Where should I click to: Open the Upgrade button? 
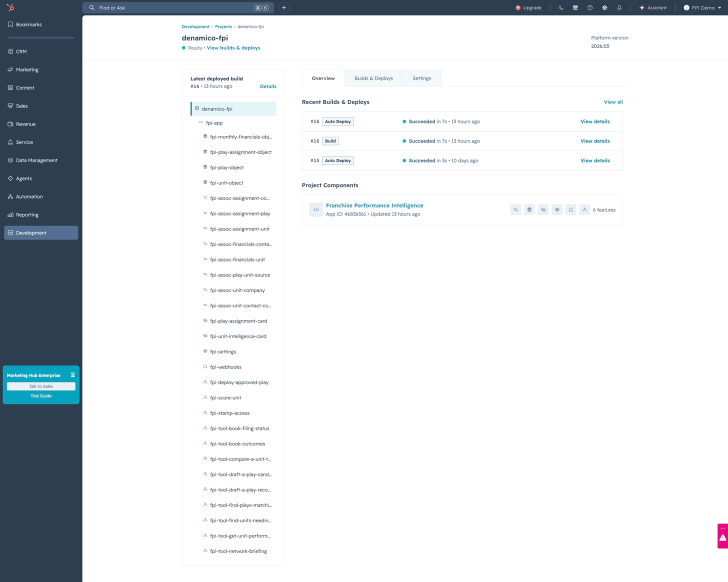[x=528, y=8]
